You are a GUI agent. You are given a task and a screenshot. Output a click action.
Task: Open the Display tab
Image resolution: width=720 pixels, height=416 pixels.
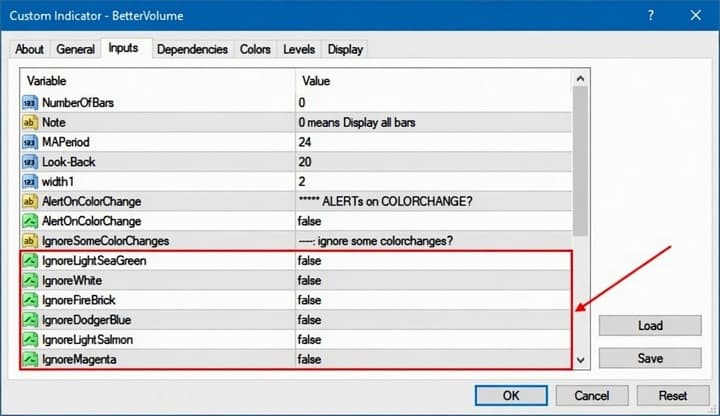345,49
